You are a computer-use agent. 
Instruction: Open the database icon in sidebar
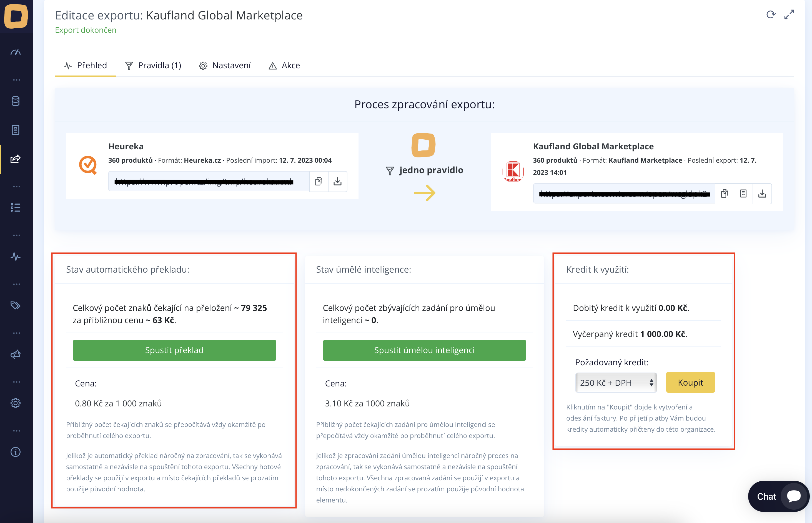(x=16, y=101)
